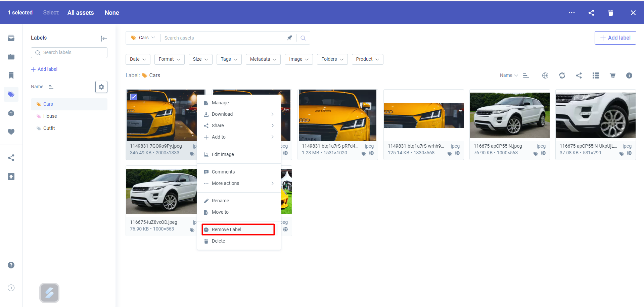Open the Product filter dropdown
This screenshot has height=307, width=644.
[x=367, y=59]
